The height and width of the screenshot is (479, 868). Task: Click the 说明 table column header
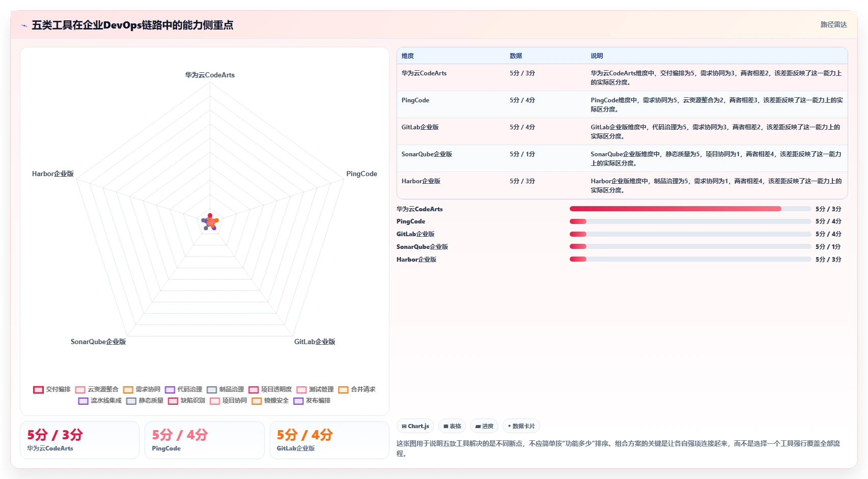click(x=597, y=56)
